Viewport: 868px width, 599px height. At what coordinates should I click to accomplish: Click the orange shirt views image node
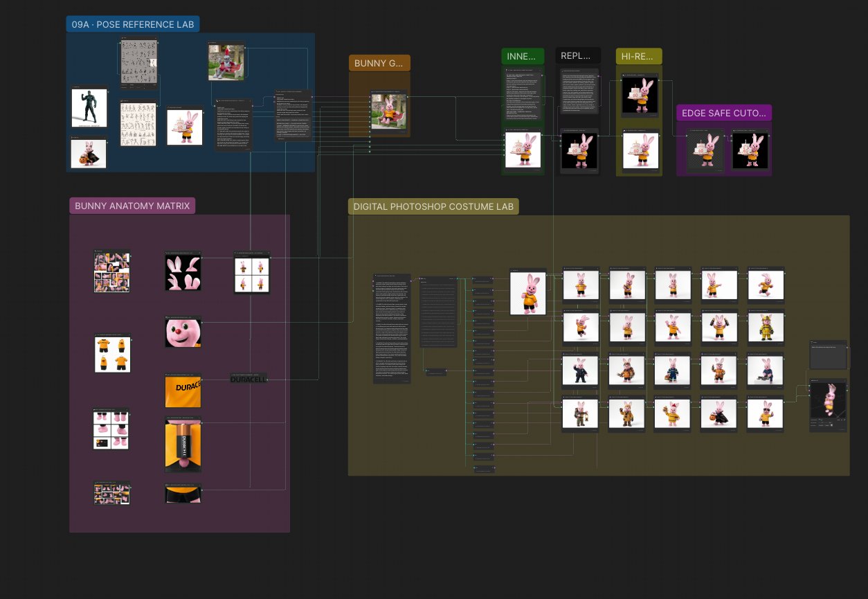pos(112,353)
